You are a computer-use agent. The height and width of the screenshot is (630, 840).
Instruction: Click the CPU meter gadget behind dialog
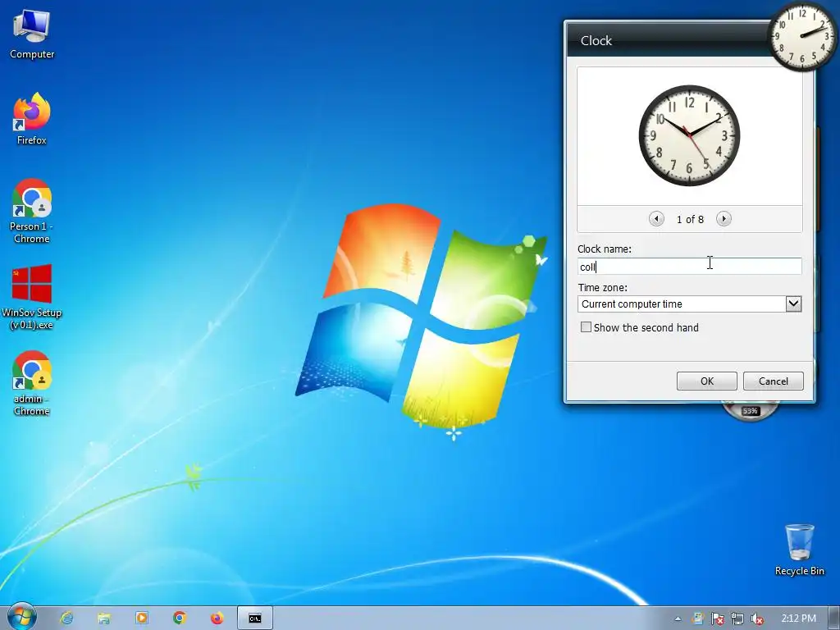tap(750, 412)
